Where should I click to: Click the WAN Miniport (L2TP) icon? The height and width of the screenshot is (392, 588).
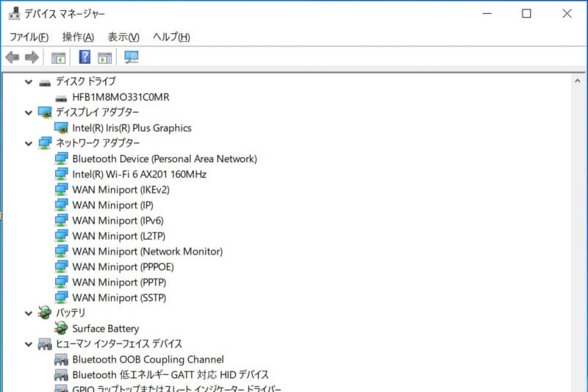coord(62,235)
